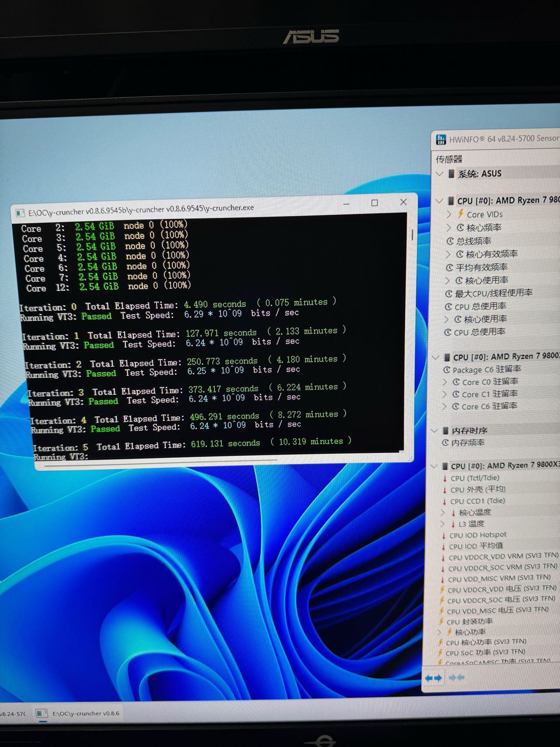Click the lightning icon beside CPU 封装功率
The width and height of the screenshot is (560, 747).
(x=441, y=621)
